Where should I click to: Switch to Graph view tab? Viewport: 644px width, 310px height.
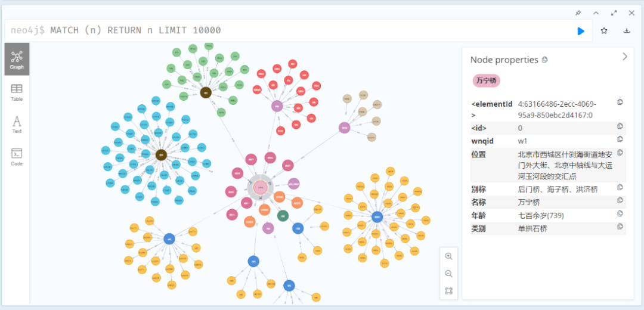pyautogui.click(x=17, y=59)
